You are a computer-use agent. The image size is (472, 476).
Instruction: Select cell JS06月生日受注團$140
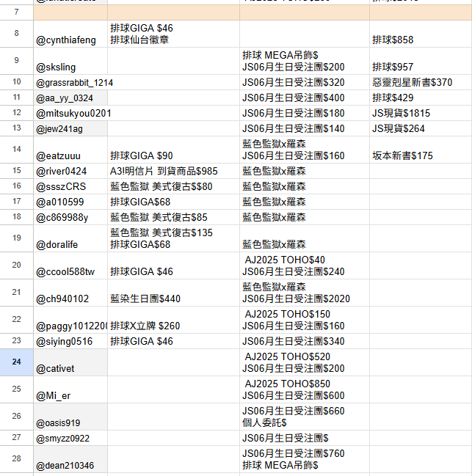pyautogui.click(x=305, y=128)
